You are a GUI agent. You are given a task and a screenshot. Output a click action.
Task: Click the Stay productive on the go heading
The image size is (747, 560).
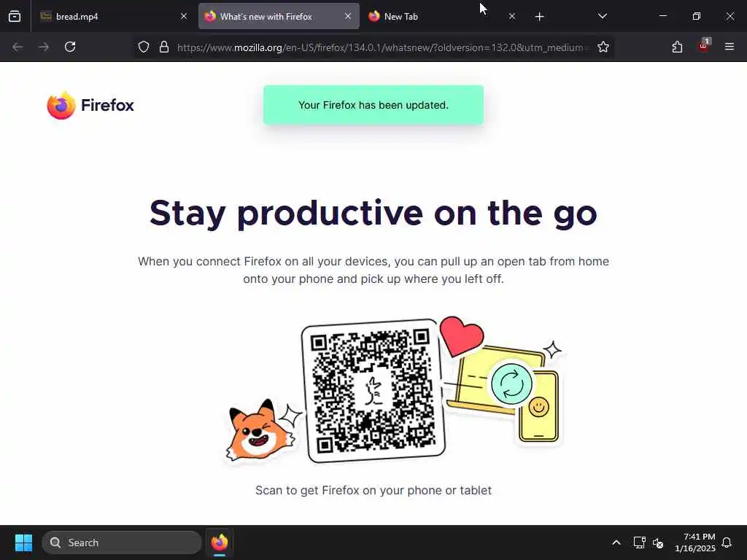373,213
